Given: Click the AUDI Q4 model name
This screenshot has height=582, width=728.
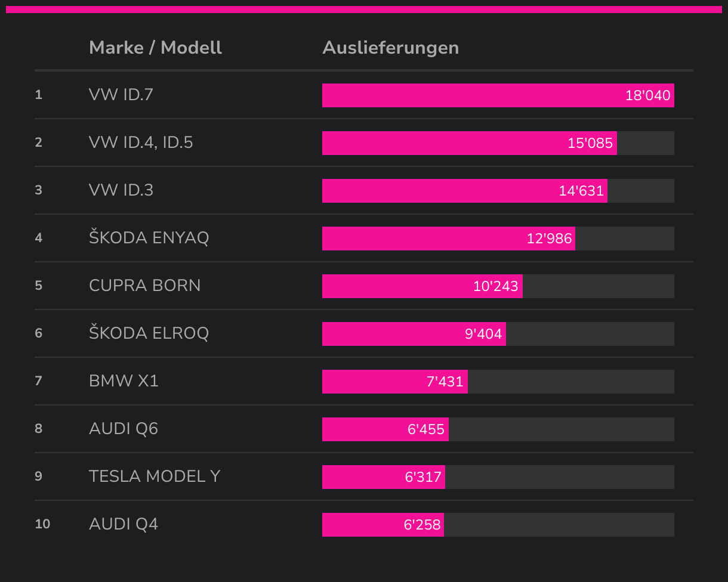Looking at the screenshot, I should (x=124, y=524).
